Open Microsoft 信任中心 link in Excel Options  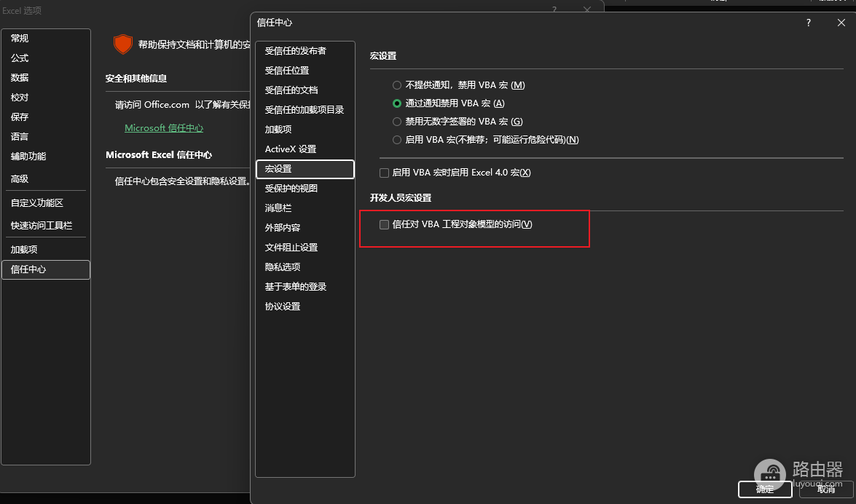pos(164,127)
